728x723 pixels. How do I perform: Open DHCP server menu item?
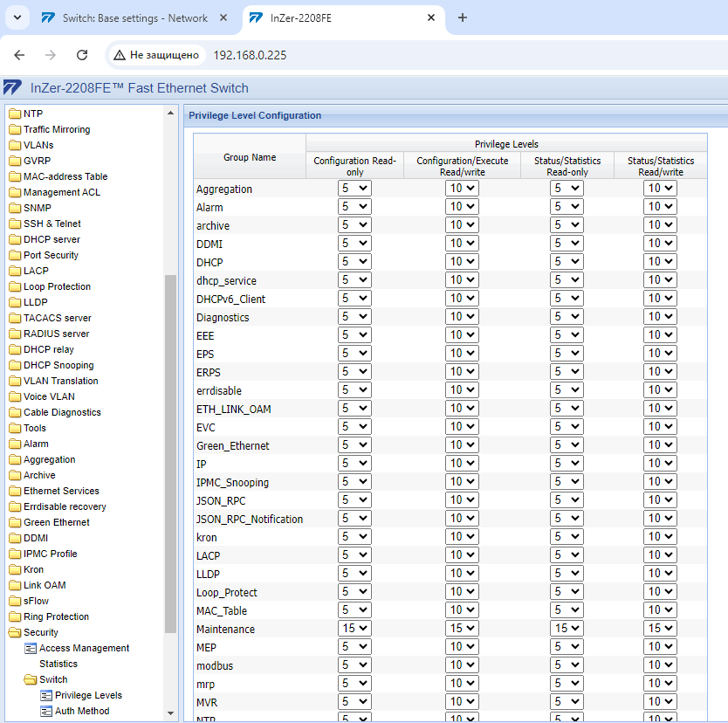click(x=52, y=239)
